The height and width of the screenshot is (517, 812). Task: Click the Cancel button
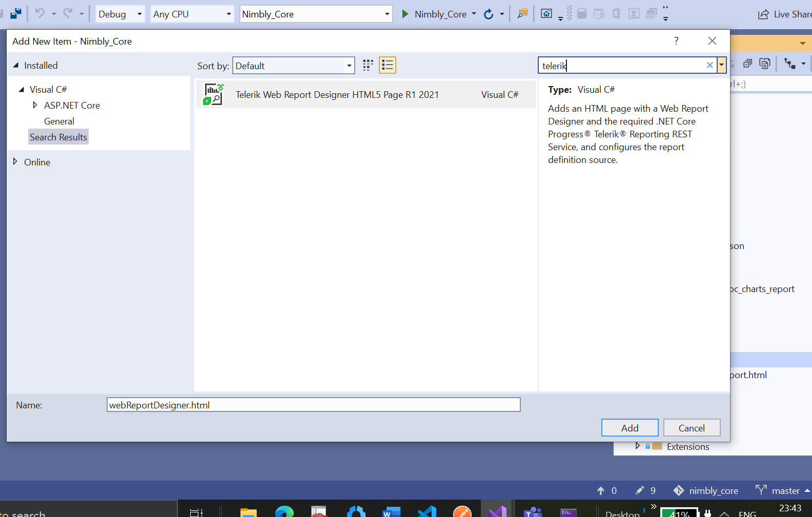(692, 428)
